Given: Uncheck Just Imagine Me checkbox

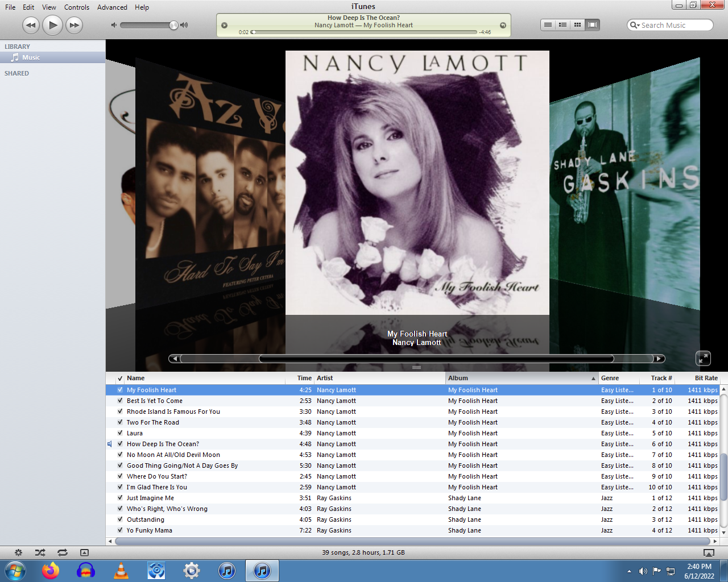Looking at the screenshot, I should [120, 498].
